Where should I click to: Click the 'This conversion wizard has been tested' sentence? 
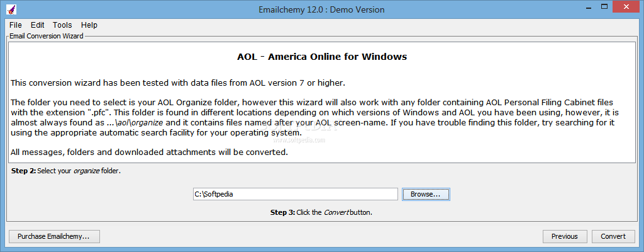(x=178, y=83)
